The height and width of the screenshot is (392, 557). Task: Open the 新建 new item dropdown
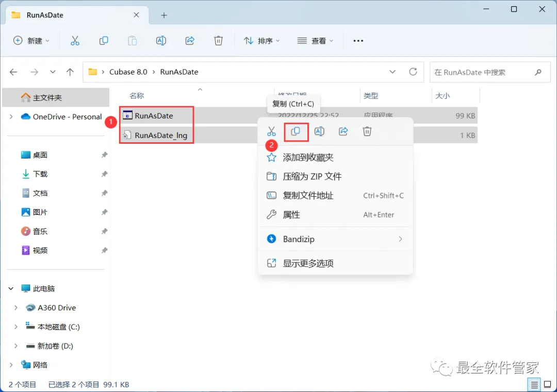31,41
